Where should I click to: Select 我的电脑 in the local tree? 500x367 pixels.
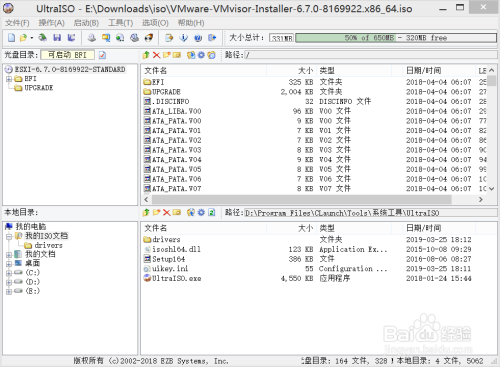[30, 227]
